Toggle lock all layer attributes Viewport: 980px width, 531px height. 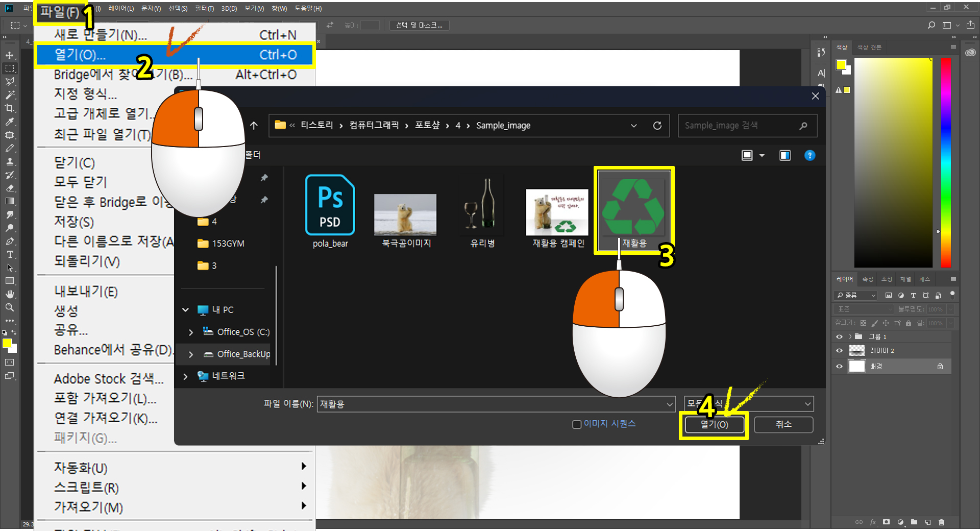click(x=909, y=323)
